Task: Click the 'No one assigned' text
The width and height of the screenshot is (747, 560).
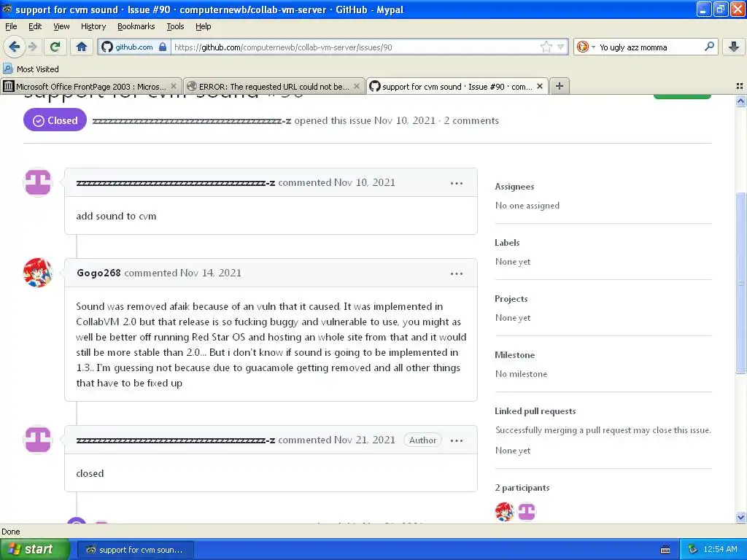Action: tap(527, 205)
